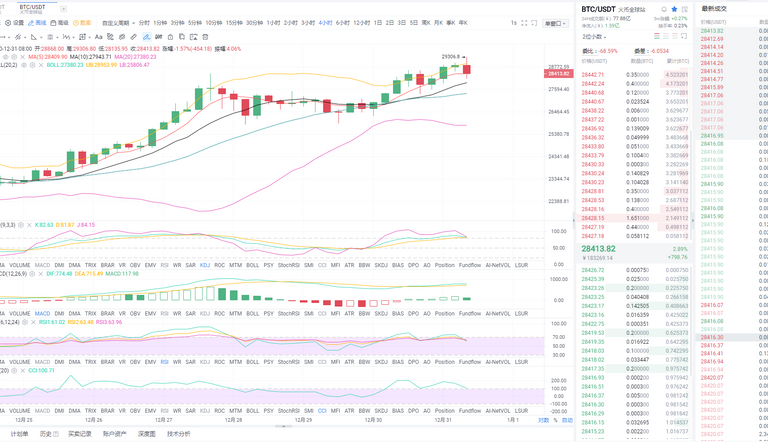Select the ruler measure tool
This screenshot has height=442, width=768.
(134, 37)
